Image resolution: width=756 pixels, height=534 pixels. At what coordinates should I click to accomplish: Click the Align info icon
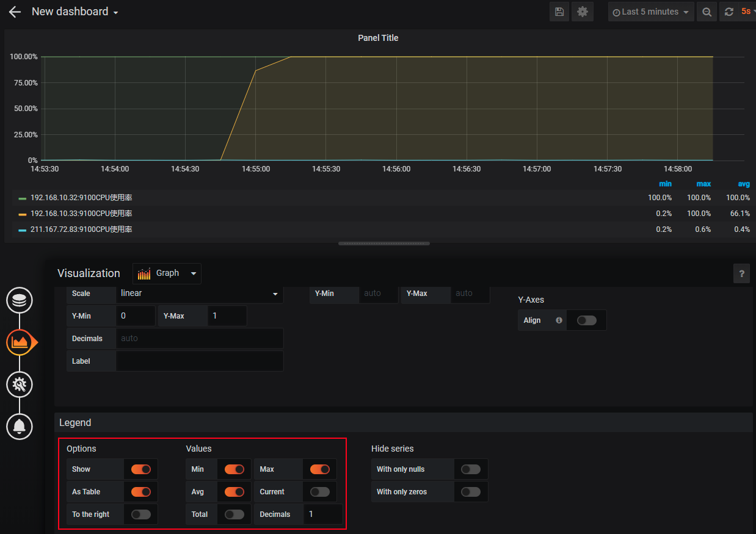point(559,320)
